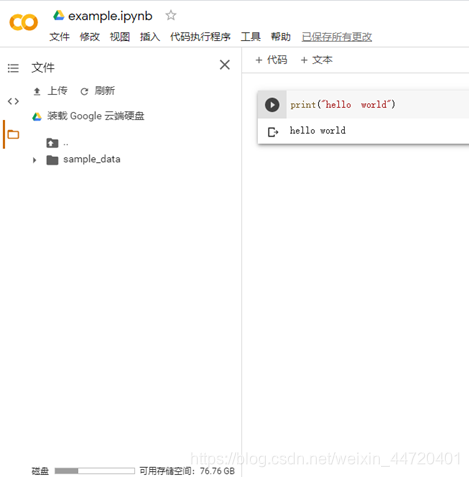The image size is (469, 477).
Task: Mount Google Drive via 装载 Google 云端硬盘
Action: tap(88, 116)
